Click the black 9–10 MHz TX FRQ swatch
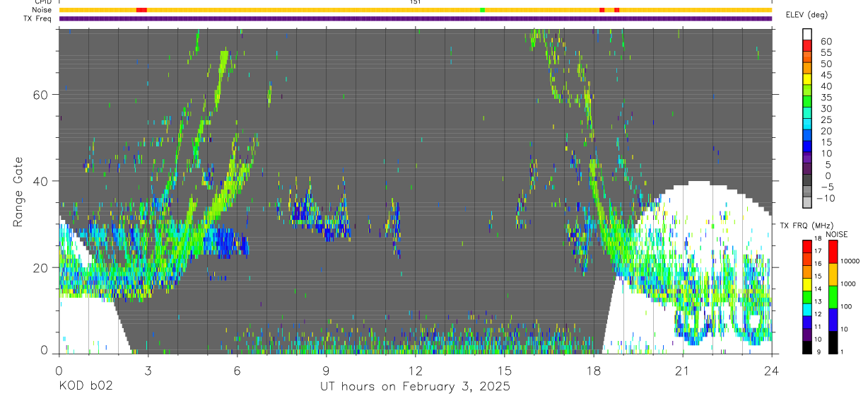The width and height of the screenshot is (868, 401). 807,347
